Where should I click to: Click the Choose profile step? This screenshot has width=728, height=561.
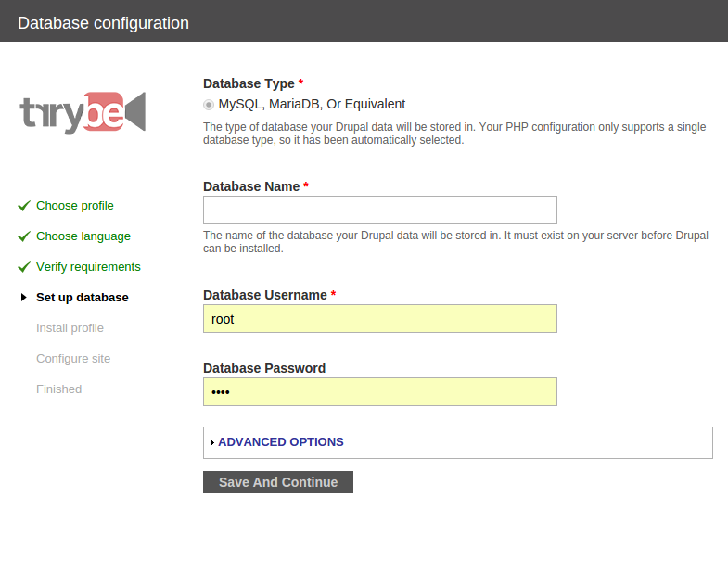[75, 206]
